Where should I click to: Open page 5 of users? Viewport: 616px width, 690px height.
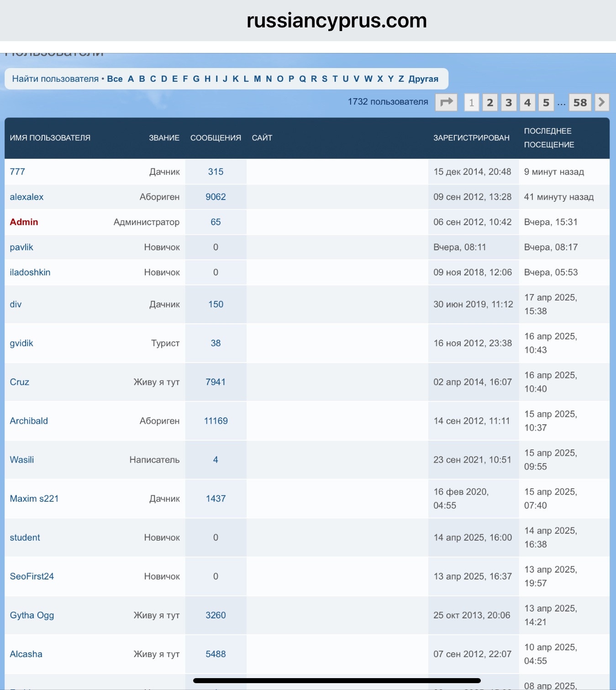546,102
